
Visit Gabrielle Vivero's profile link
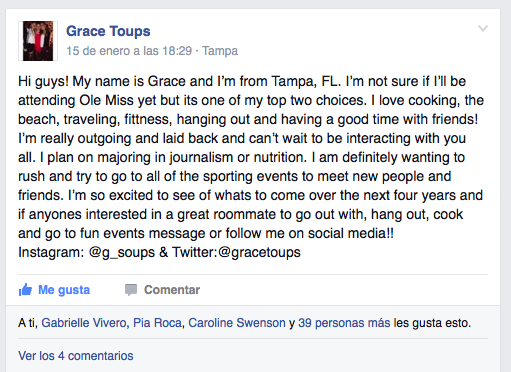point(84,323)
